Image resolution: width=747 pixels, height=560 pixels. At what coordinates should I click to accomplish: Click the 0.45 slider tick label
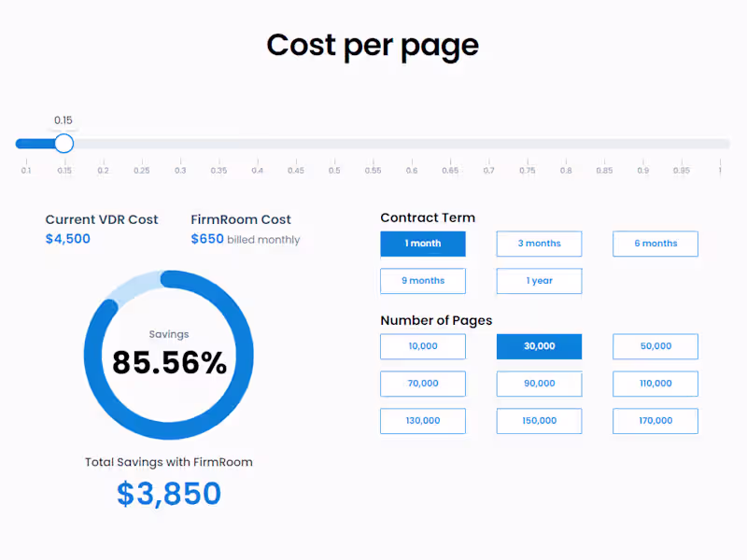coord(296,171)
